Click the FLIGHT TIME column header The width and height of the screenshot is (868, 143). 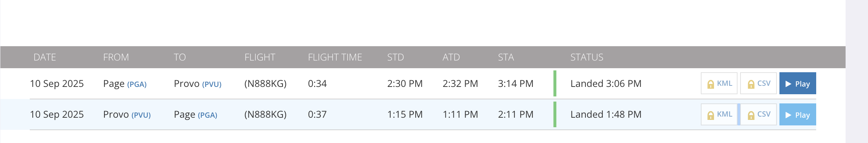(x=335, y=57)
